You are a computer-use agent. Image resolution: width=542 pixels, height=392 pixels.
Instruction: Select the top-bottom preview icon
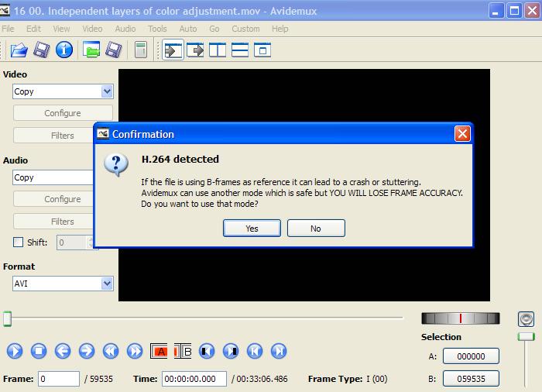(x=240, y=50)
